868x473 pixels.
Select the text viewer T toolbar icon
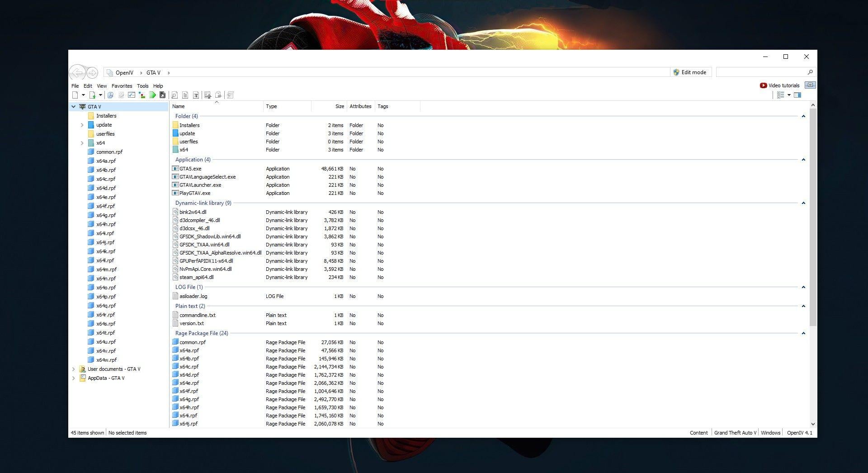tap(196, 95)
